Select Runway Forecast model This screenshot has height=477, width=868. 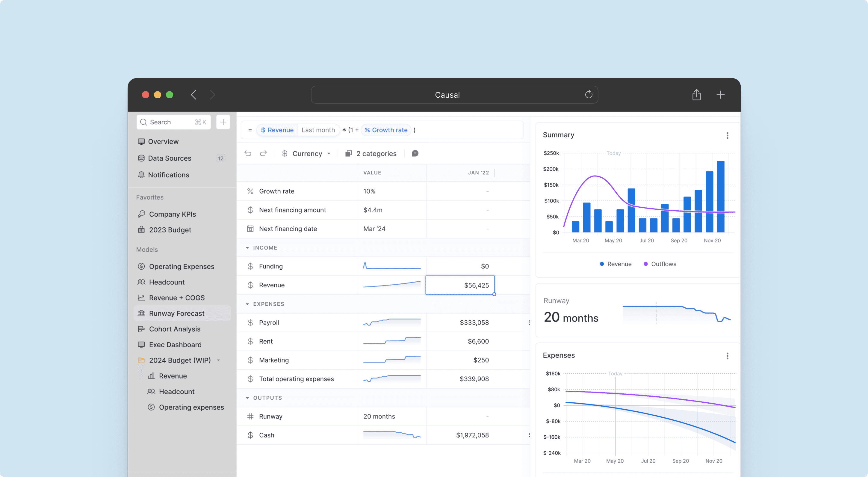pos(182,313)
